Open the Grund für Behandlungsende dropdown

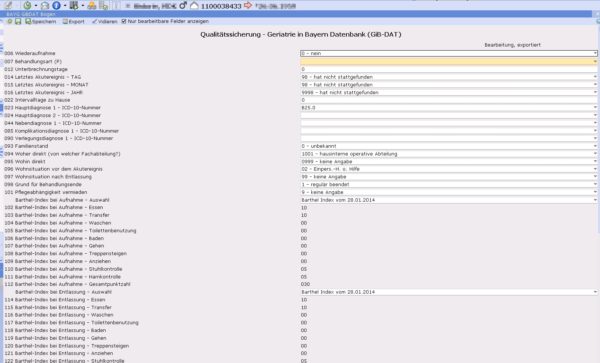[x=448, y=184]
